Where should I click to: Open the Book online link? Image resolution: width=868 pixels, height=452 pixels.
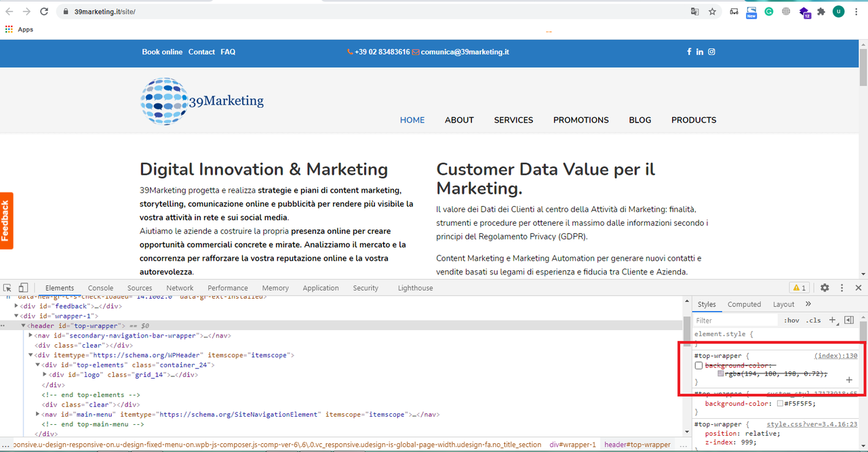click(162, 52)
